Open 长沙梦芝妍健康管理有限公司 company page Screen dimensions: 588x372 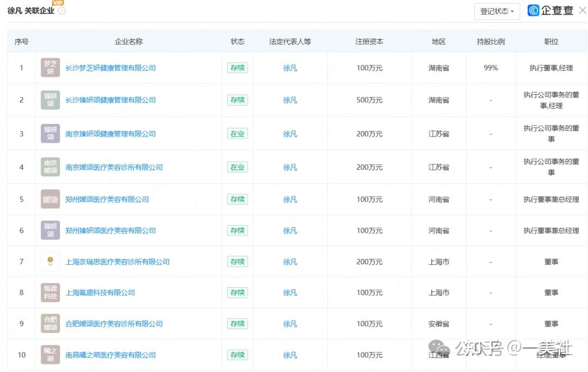pos(112,67)
